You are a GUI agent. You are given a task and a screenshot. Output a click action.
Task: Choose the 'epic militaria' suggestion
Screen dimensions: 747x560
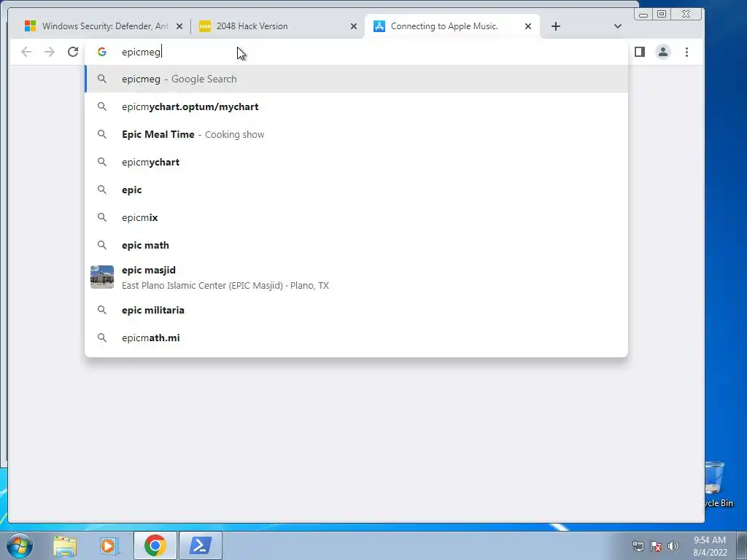[x=356, y=310]
